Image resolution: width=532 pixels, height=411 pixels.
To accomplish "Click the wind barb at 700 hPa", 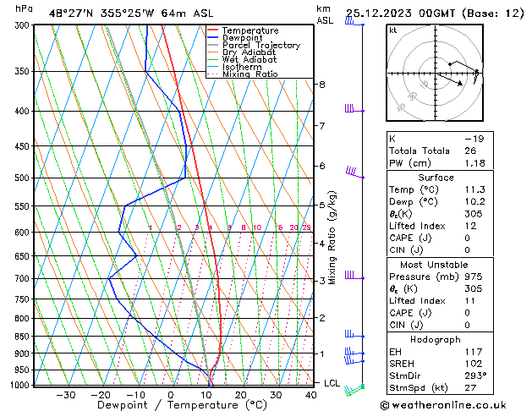I will (354, 276).
